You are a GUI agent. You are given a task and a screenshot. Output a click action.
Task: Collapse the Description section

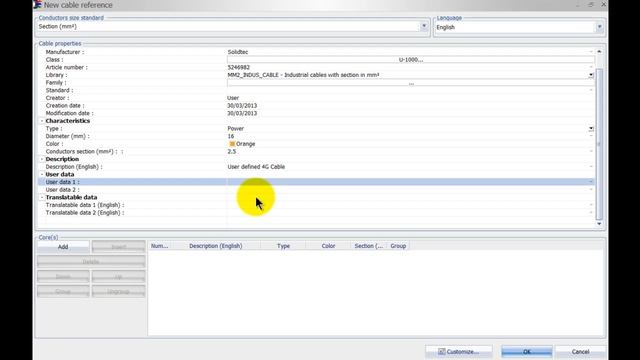click(x=42, y=159)
